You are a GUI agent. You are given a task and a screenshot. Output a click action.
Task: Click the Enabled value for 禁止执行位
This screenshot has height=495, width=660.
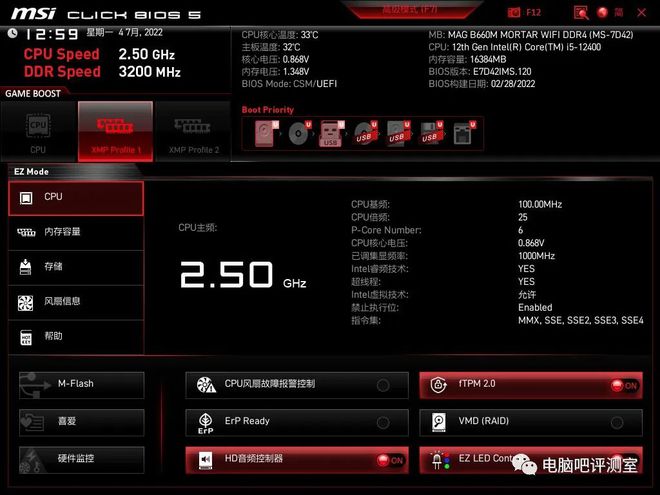tap(535, 308)
